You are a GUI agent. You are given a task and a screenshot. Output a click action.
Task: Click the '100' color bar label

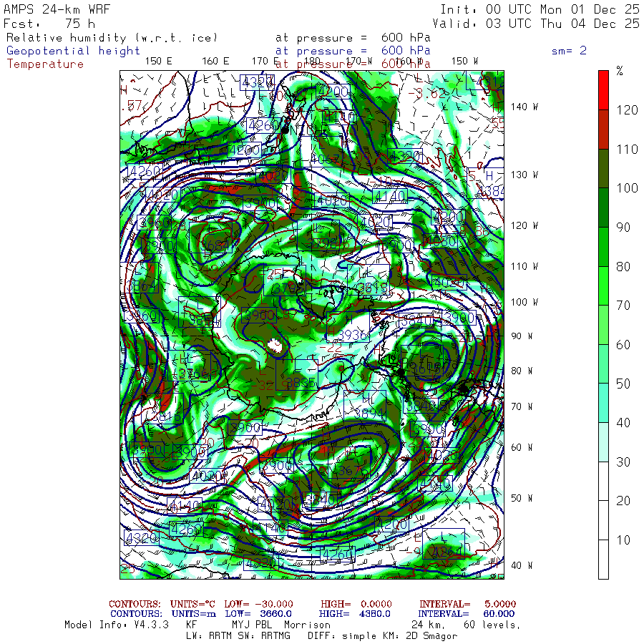627,188
